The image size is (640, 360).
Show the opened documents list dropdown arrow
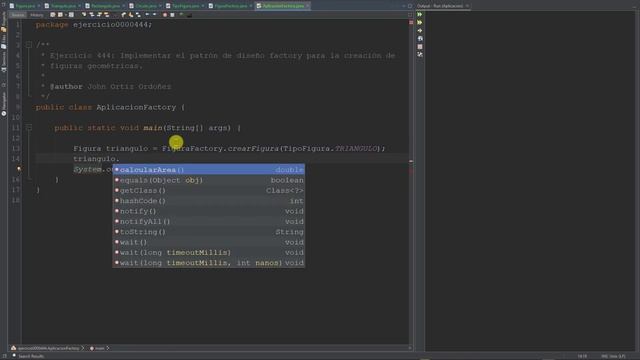[x=404, y=6]
